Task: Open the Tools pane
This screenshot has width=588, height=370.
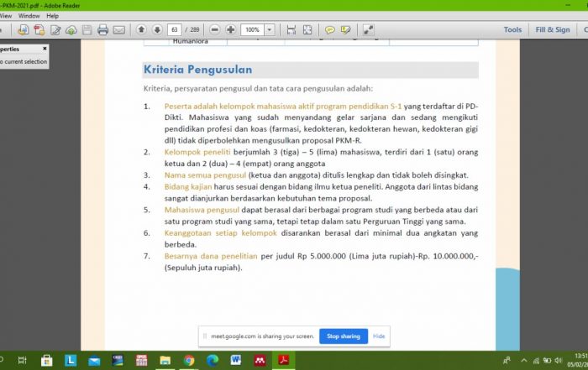Action: click(x=512, y=29)
